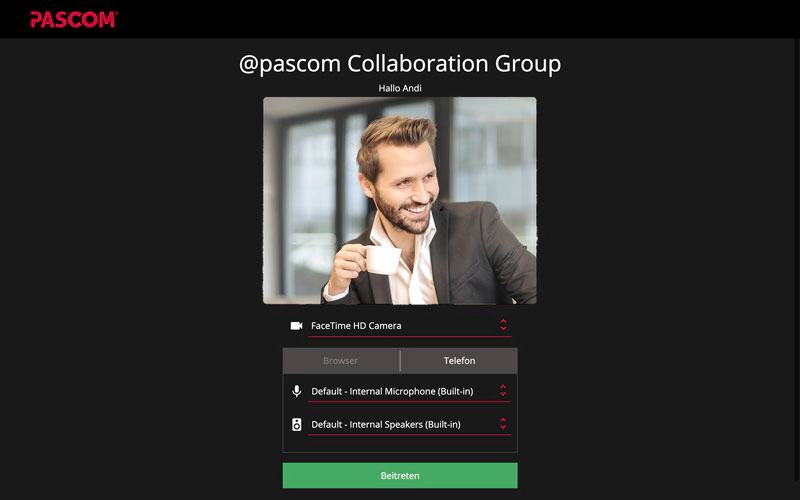The width and height of the screenshot is (800, 500).
Task: Click the red arrows beside FaceTime HD Camera
Action: (x=503, y=325)
